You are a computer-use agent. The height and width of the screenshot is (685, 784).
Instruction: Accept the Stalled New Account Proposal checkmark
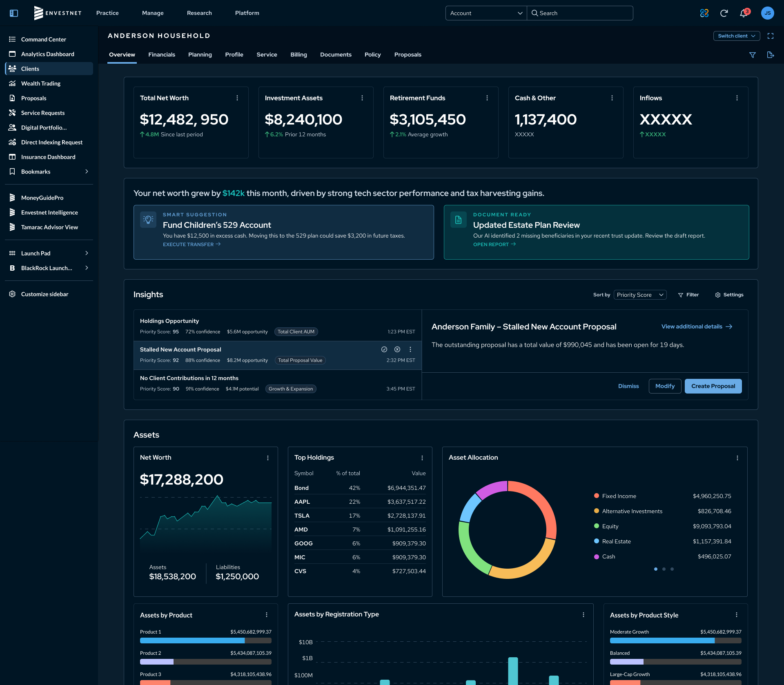click(x=384, y=349)
